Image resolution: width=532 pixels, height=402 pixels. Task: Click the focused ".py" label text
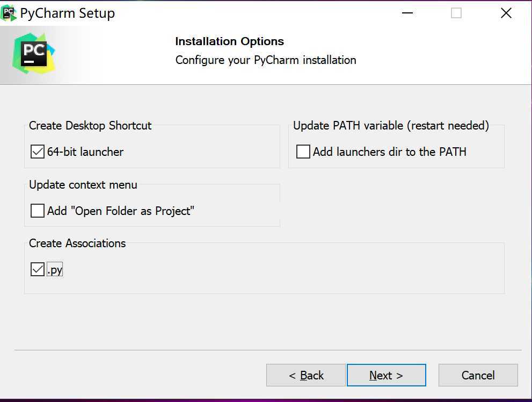pyautogui.click(x=55, y=270)
